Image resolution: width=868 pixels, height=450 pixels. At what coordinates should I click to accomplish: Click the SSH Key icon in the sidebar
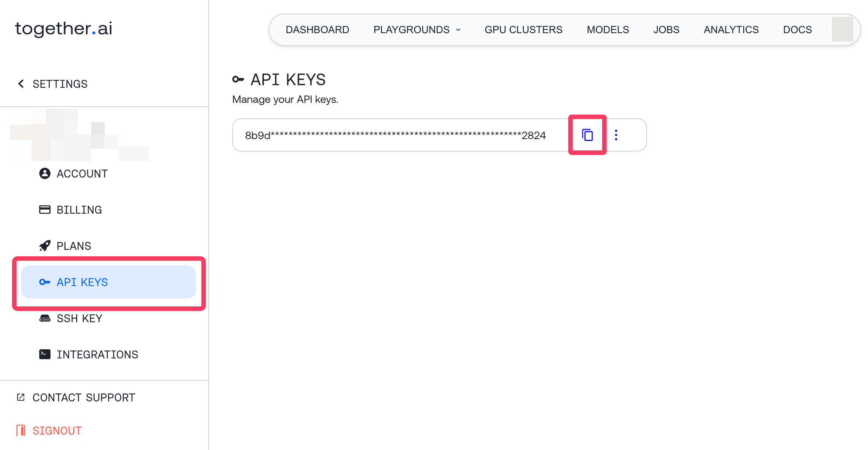pos(45,318)
